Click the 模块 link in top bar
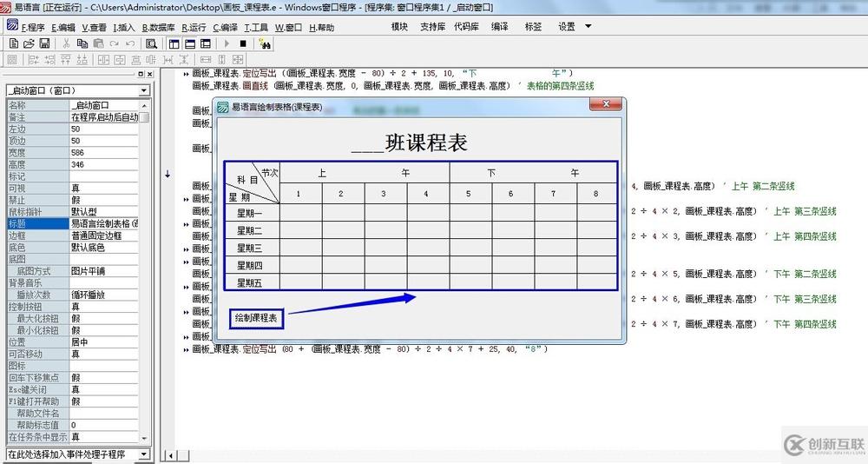This screenshot has width=868, height=464. 399,26
